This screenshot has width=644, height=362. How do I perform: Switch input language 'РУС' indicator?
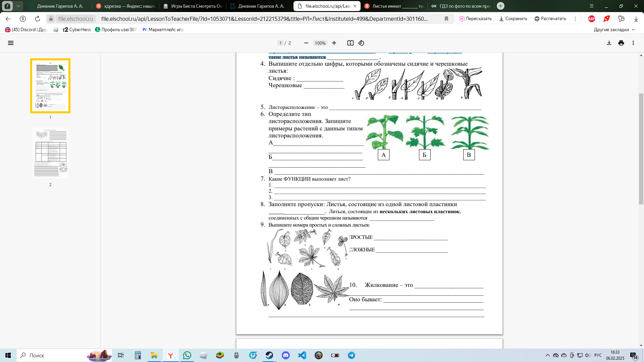[598, 355]
